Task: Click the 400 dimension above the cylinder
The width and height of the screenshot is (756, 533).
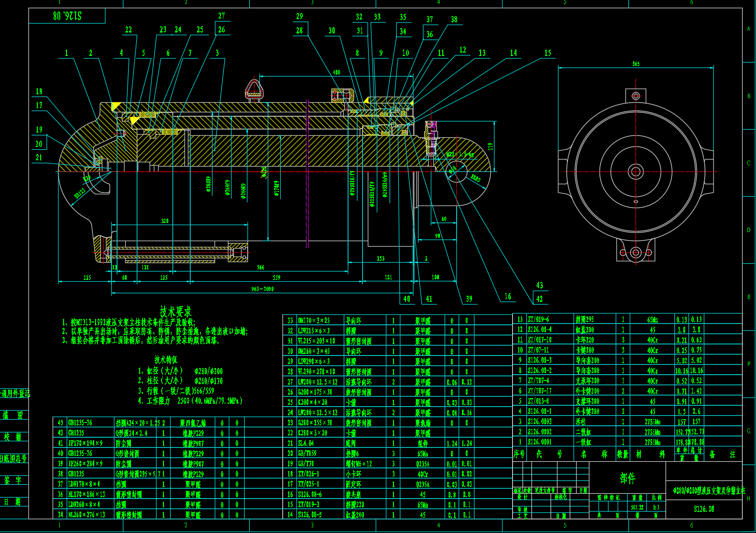Action: point(337,72)
